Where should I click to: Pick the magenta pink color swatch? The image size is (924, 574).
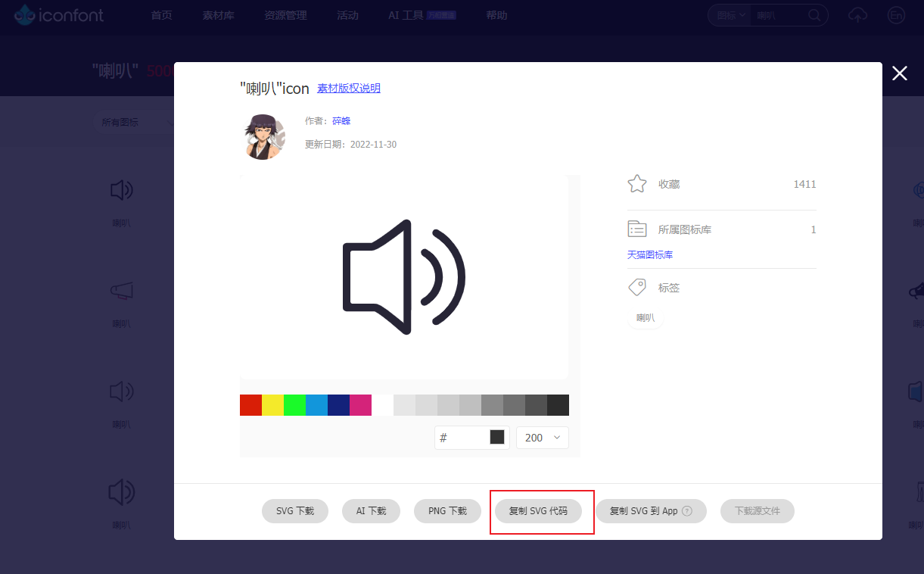(360, 405)
